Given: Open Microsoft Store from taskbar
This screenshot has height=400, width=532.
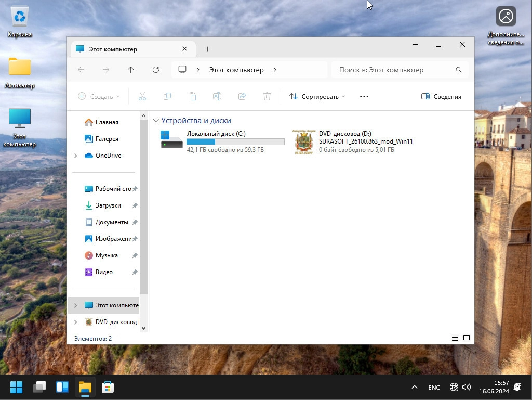Looking at the screenshot, I should tap(108, 387).
